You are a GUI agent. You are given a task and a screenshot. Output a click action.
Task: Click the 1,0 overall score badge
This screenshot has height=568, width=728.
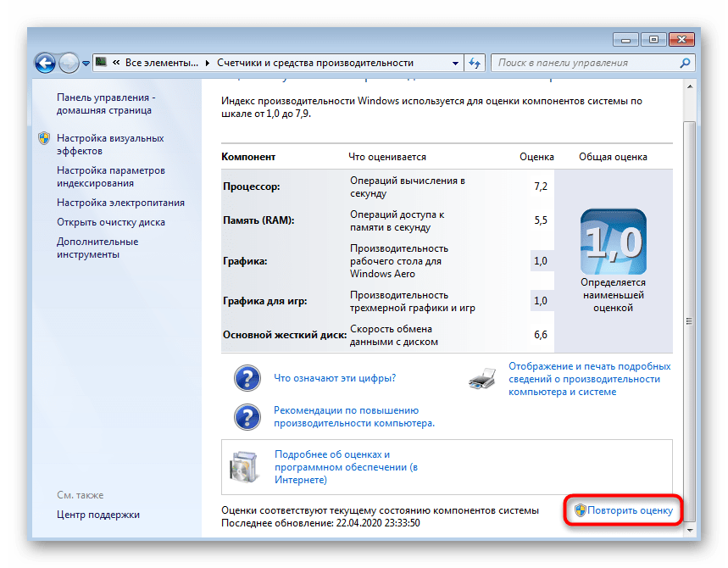click(613, 242)
